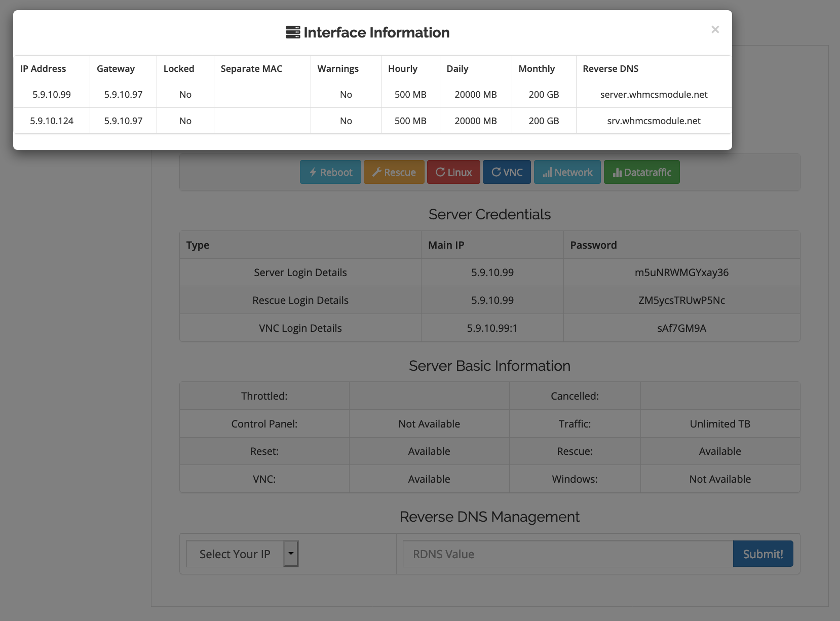Image resolution: width=840 pixels, height=621 pixels.
Task: Click the signal bars icon on Network button
Action: point(548,172)
